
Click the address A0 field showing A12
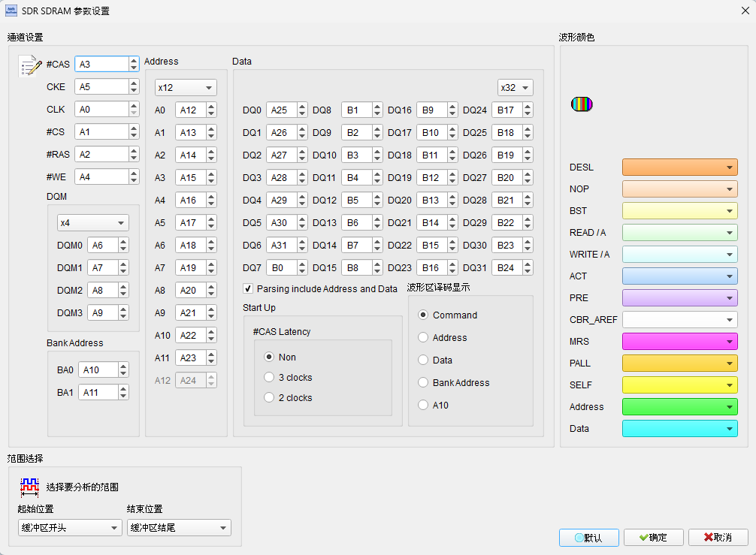pos(191,110)
